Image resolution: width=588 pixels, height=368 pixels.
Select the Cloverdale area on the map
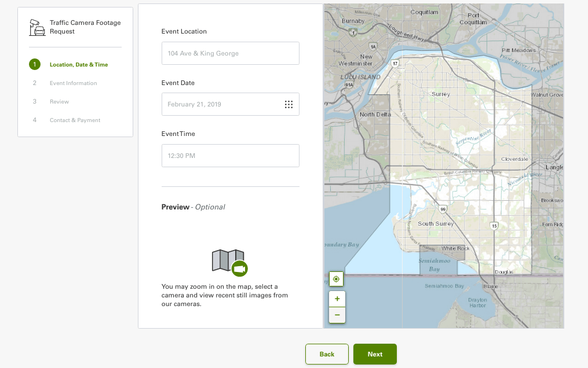coord(514,159)
